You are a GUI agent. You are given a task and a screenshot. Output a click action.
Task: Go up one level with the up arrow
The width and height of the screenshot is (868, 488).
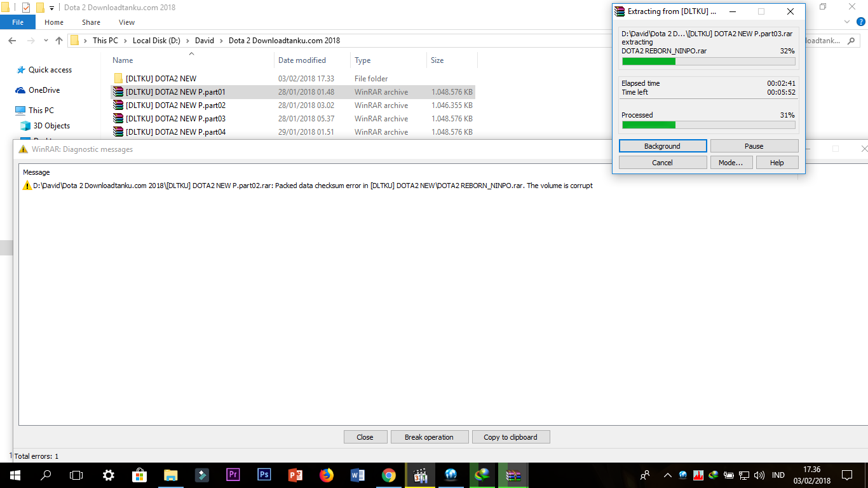[59, 41]
